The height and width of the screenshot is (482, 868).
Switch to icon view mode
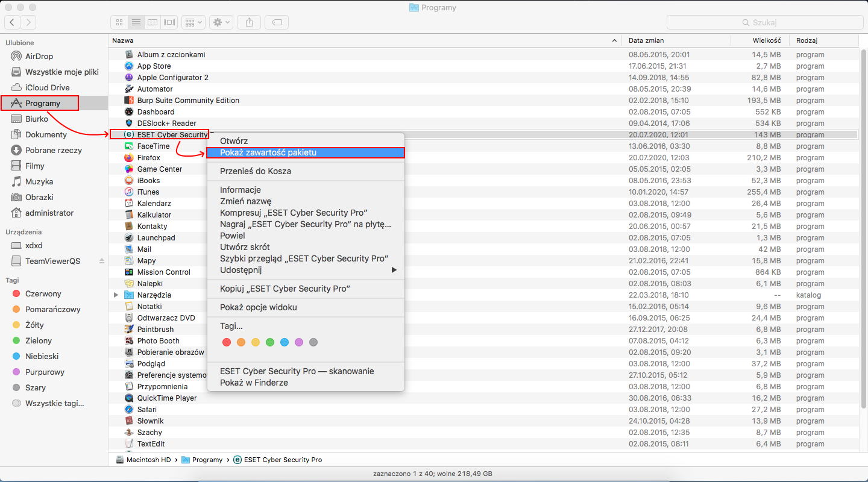coord(119,22)
